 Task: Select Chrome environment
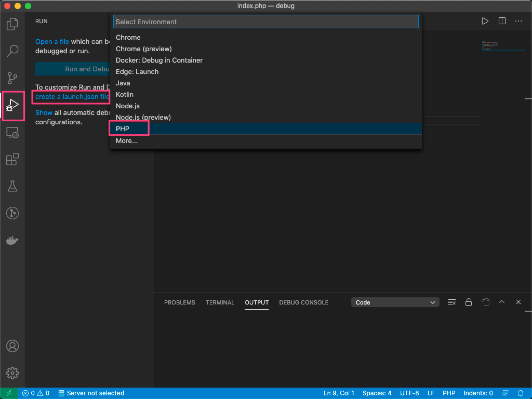(x=266, y=37)
